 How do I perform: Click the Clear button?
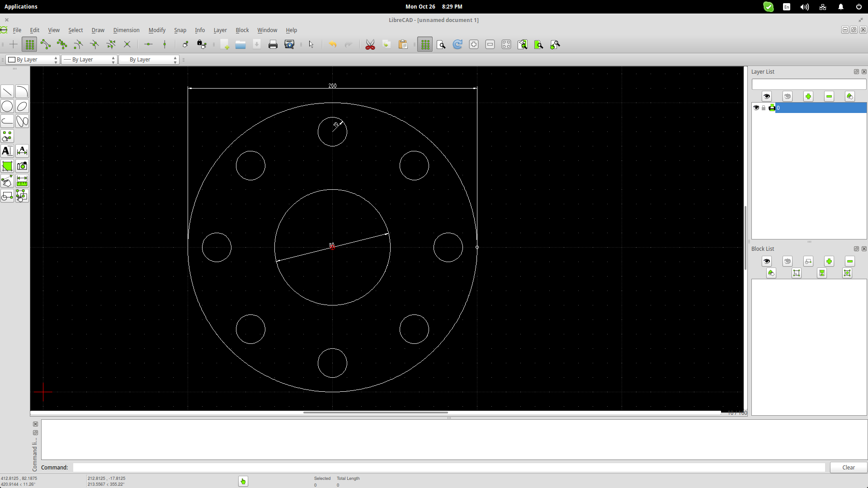coord(848,467)
